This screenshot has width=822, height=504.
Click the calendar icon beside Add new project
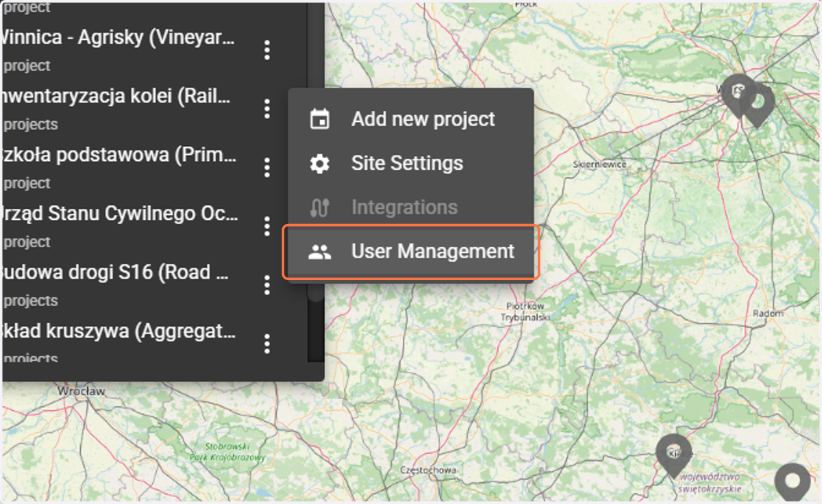319,119
